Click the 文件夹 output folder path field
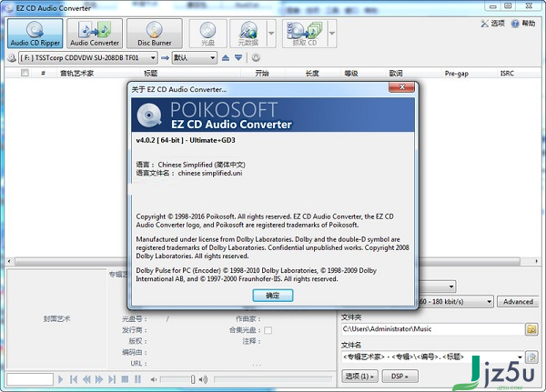Viewport: 546px width, 392px height. pos(431,329)
